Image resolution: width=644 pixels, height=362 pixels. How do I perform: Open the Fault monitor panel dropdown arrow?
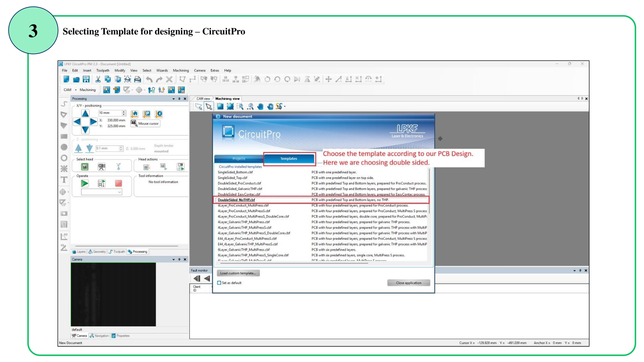click(574, 271)
